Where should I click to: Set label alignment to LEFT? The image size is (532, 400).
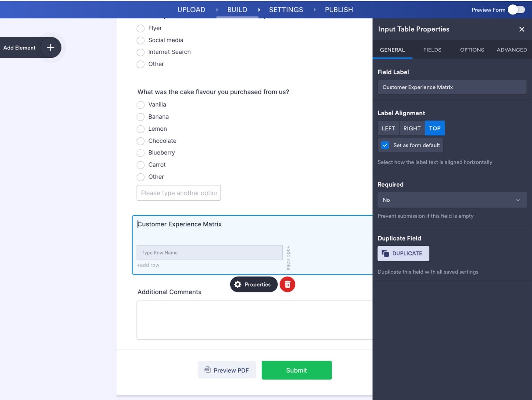click(x=388, y=128)
